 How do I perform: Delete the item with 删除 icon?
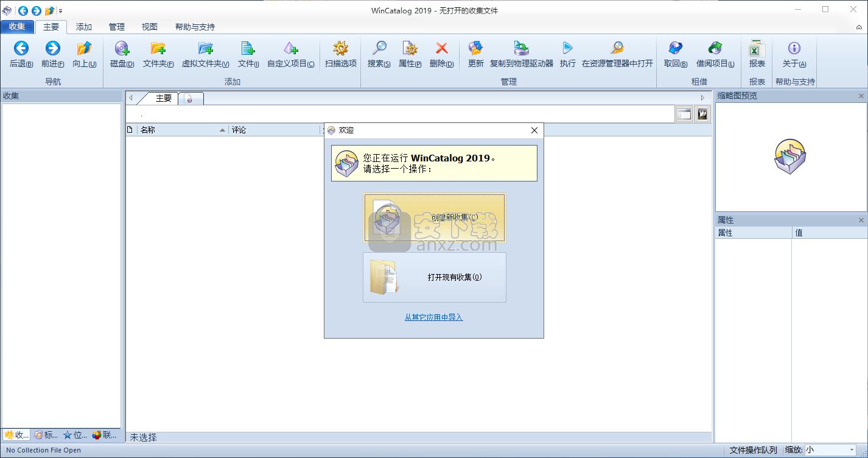click(442, 55)
